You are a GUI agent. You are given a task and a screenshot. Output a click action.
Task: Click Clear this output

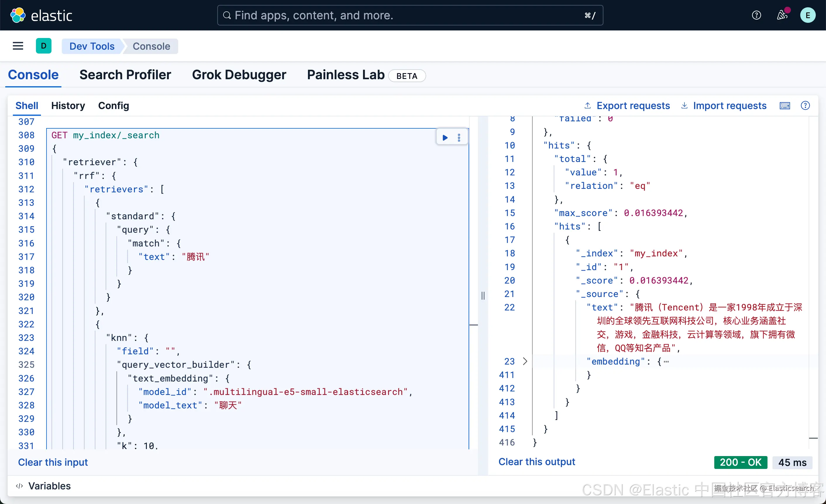(536, 462)
